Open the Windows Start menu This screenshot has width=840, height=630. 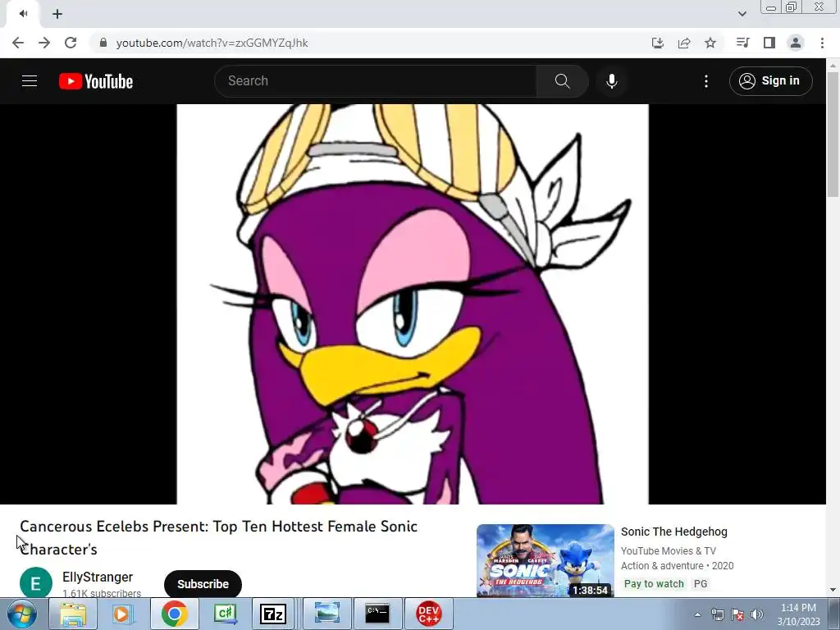click(x=21, y=614)
